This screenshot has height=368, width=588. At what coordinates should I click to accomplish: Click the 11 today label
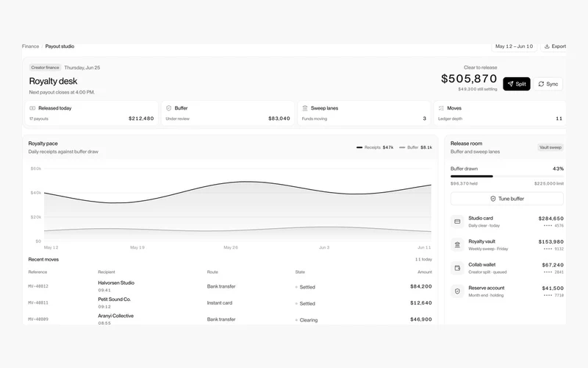coord(423,260)
